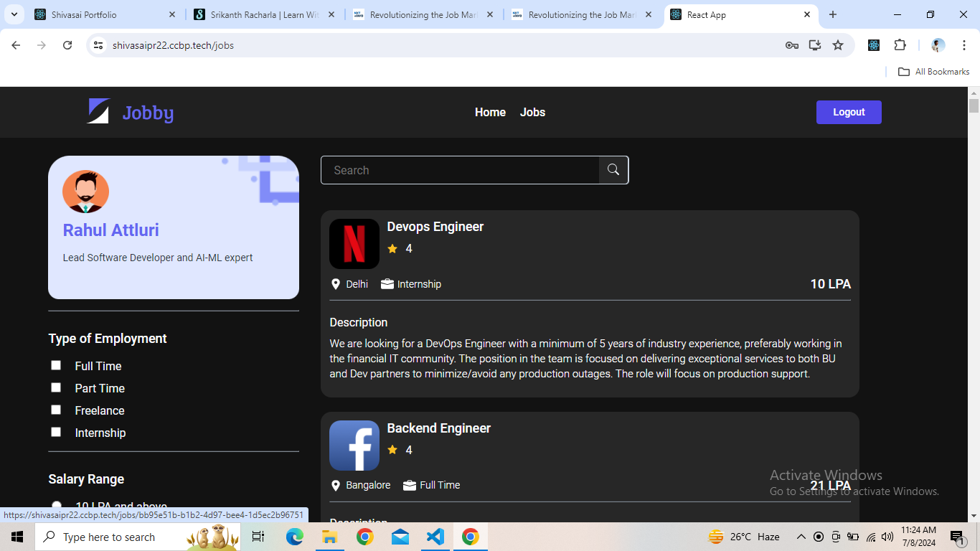Switch to the Srikanth Racharla tab

click(x=264, y=14)
